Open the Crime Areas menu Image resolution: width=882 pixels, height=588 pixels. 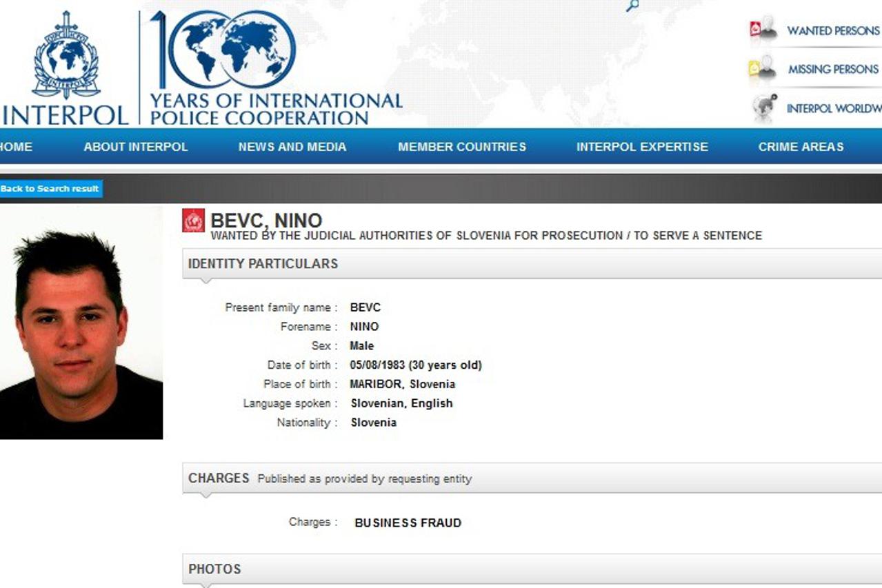[801, 147]
